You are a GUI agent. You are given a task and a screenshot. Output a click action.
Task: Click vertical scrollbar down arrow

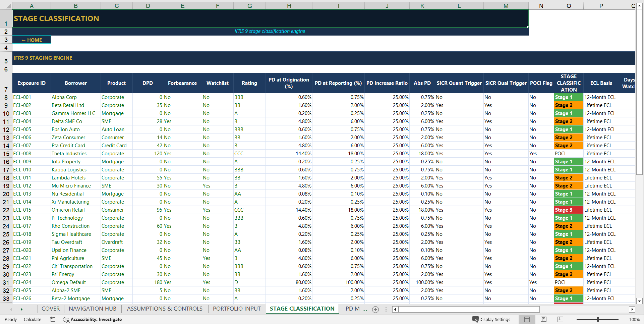point(639,301)
